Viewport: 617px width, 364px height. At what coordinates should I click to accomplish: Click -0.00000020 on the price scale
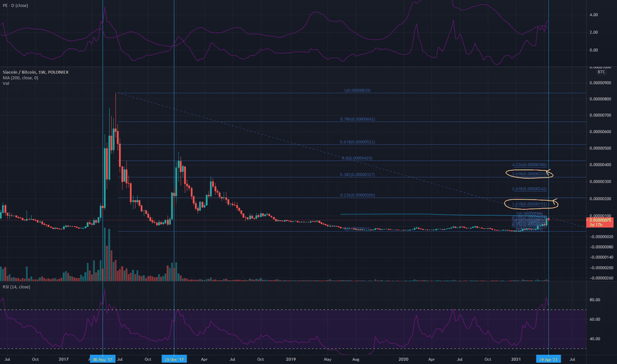[601, 236]
